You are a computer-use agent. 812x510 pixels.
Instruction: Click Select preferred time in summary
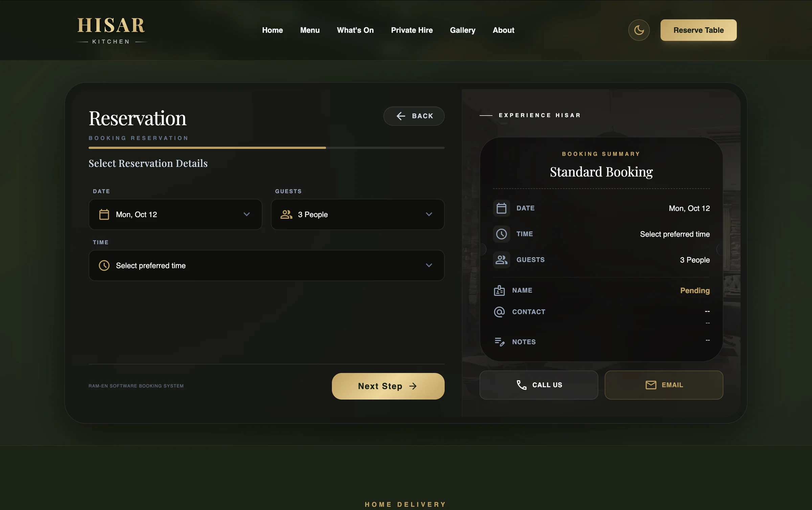coord(675,234)
